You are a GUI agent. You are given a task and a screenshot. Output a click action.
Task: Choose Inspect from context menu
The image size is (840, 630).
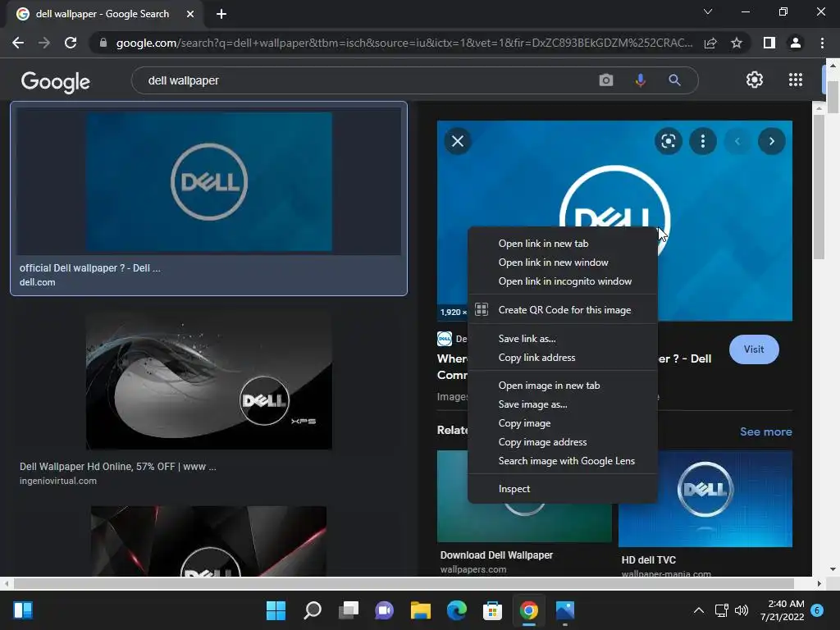tap(563, 489)
